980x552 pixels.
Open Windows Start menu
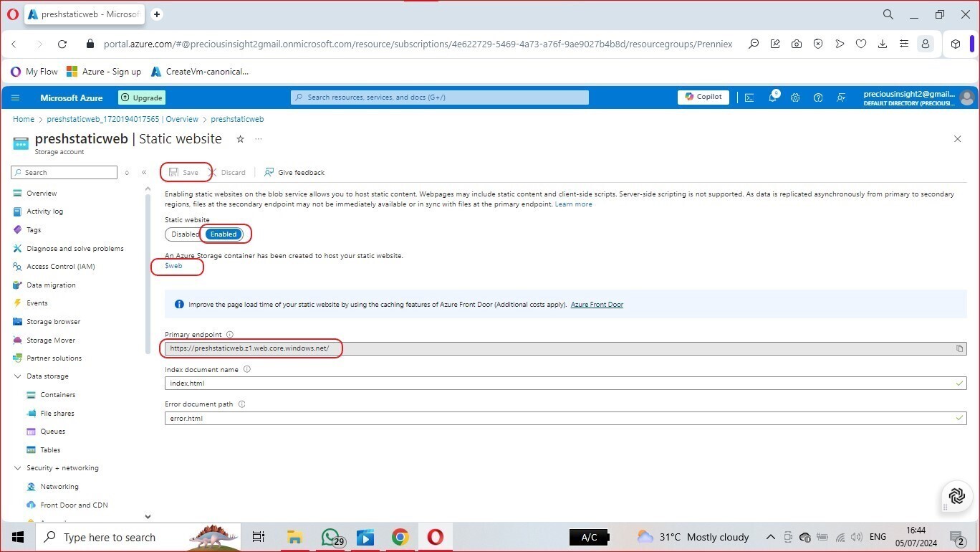pyautogui.click(x=18, y=537)
